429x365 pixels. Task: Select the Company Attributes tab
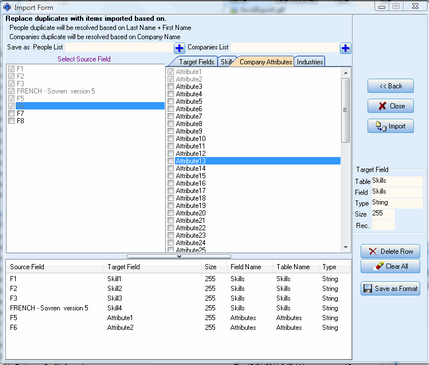265,62
